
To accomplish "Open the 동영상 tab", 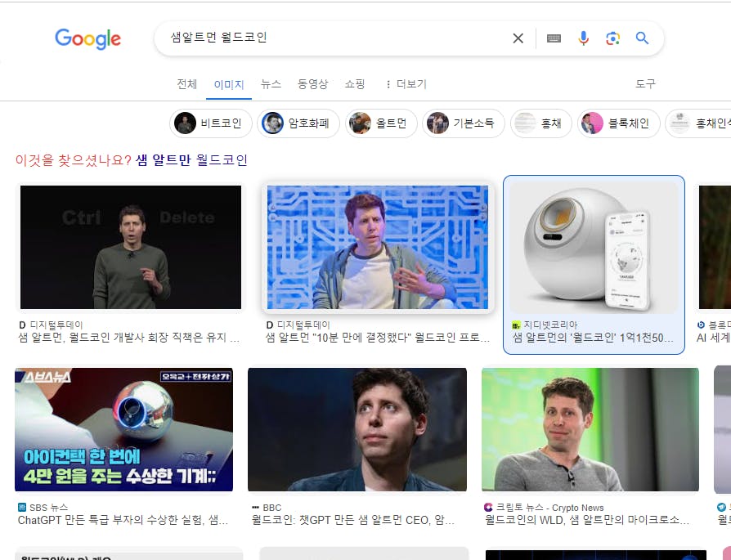I will pyautogui.click(x=313, y=84).
